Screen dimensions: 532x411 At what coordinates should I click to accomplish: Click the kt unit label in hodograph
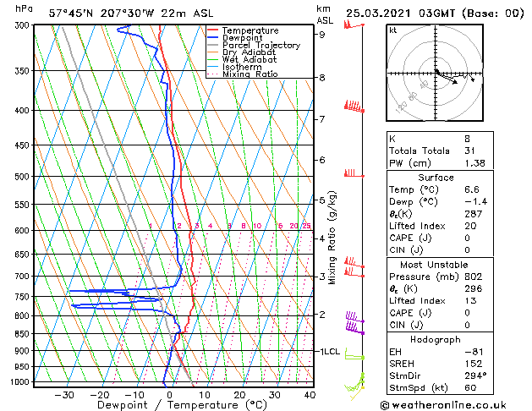click(x=392, y=30)
